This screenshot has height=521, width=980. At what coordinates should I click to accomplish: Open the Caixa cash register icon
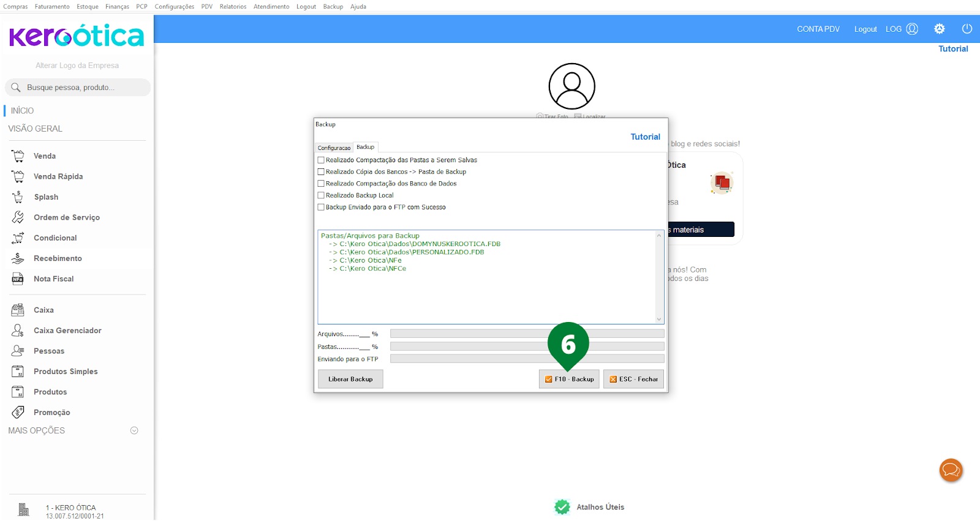click(18, 310)
